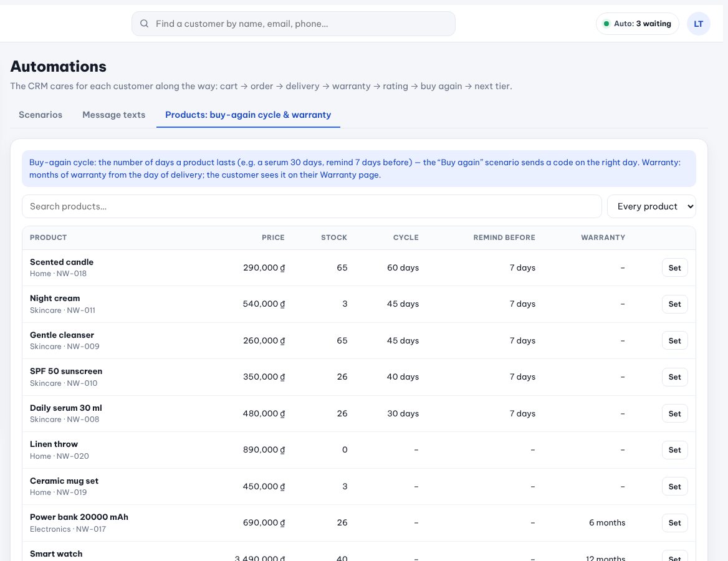The height and width of the screenshot is (561, 728).
Task: Click Set for Ceramic mug set
Action: pos(674,486)
